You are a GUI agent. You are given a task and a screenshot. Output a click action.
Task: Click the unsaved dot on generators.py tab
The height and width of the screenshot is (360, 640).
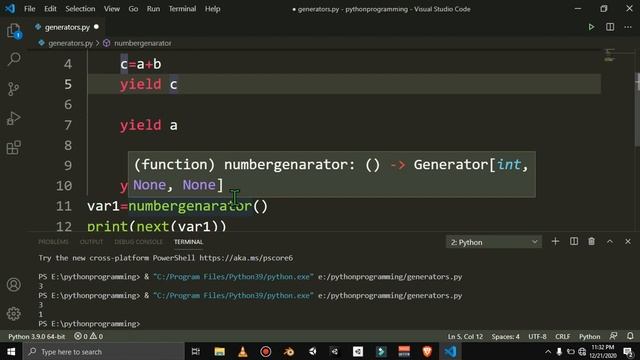(96, 27)
